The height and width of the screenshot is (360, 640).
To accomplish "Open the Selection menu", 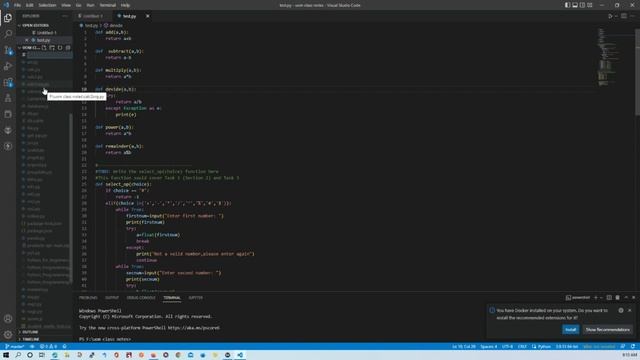I will 47,5.
